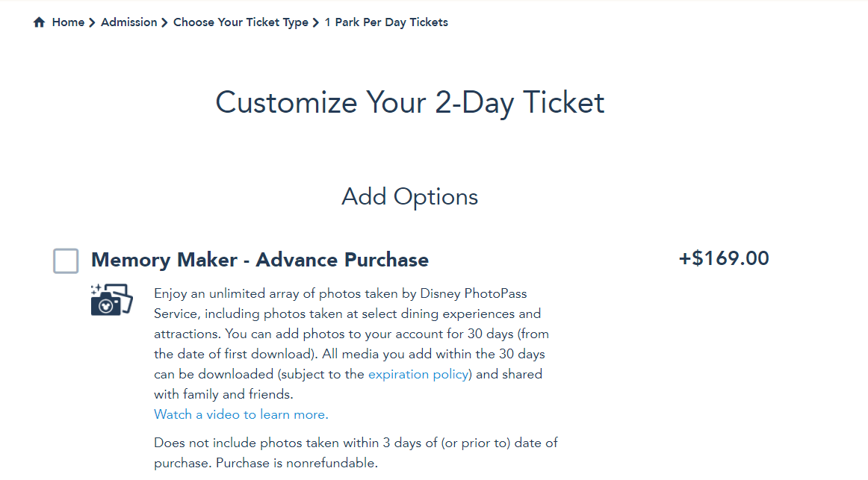Viewport: 868px width, 480px height.
Task: Click the +$169.00 price label
Action: click(724, 258)
